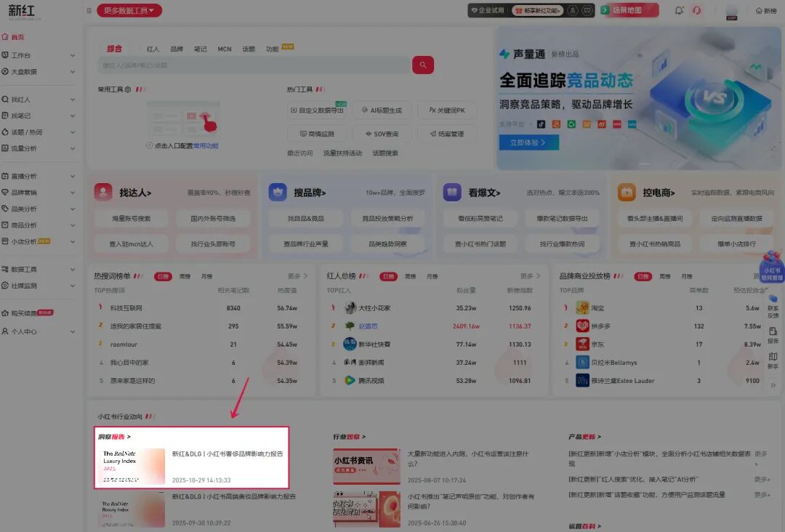The image size is (785, 532).
Task: Click the 新红 logo
Action: click(22, 11)
